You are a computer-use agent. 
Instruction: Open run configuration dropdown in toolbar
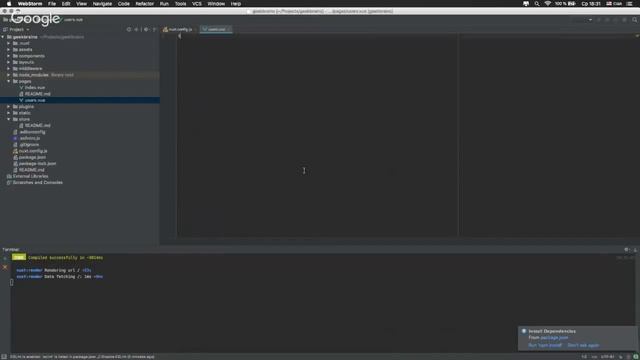click(590, 20)
